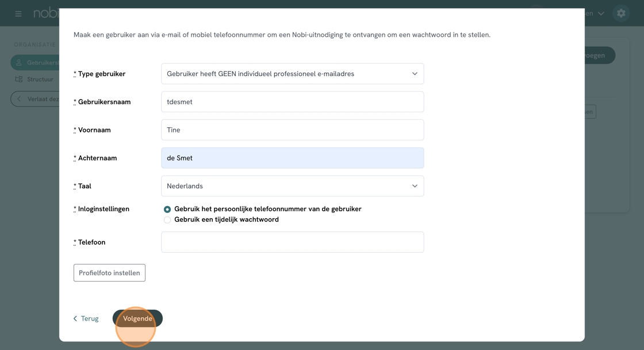Expand the Taal dropdown showing Nederlands
Viewport: 644px width, 350px height.
(292, 186)
